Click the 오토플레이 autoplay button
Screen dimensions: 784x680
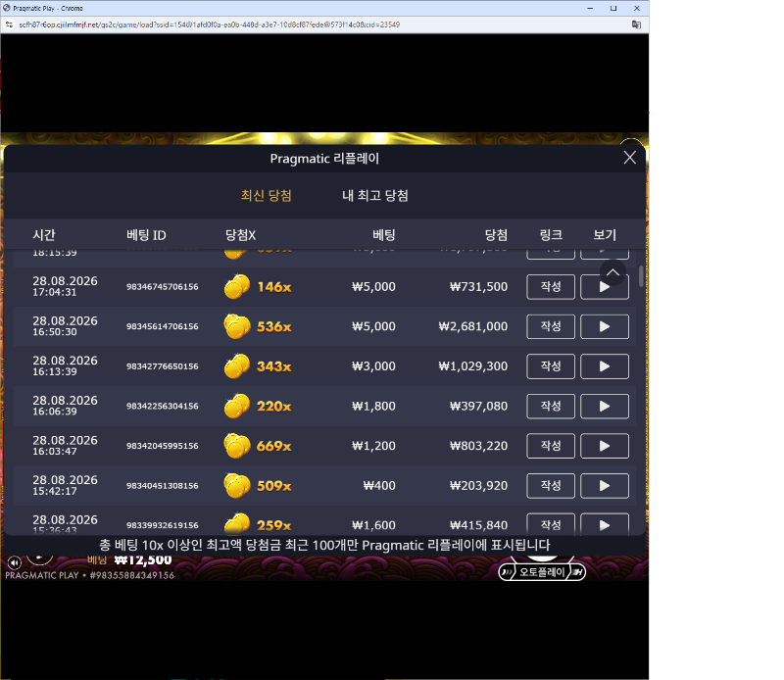coord(542,572)
